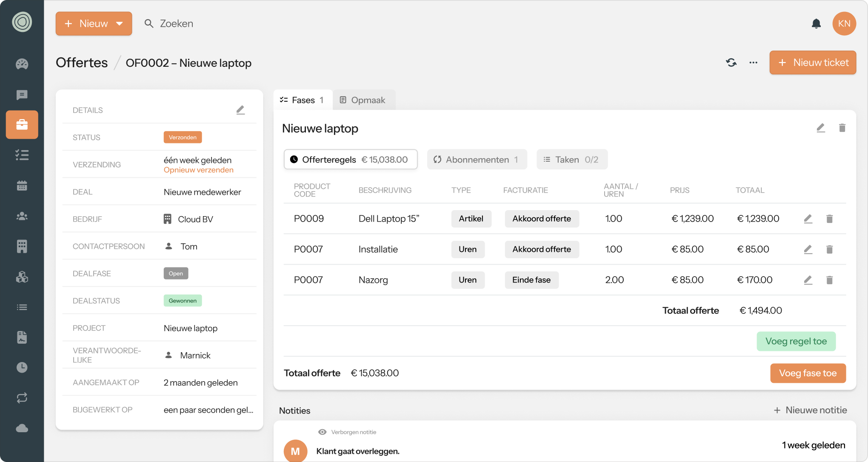Screen dimensions: 868x462
Task: Toggle hidden note eye icon
Action: [x=322, y=432]
